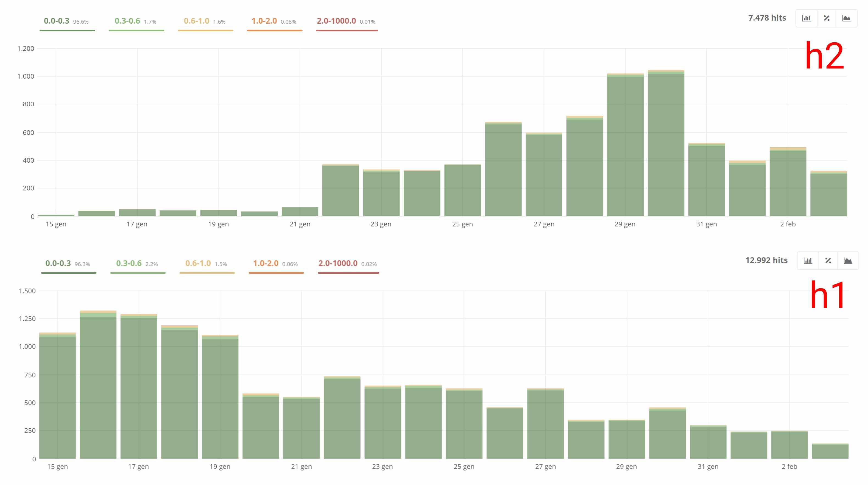Click the 12.992 hits total label
868x485 pixels.
coord(766,260)
